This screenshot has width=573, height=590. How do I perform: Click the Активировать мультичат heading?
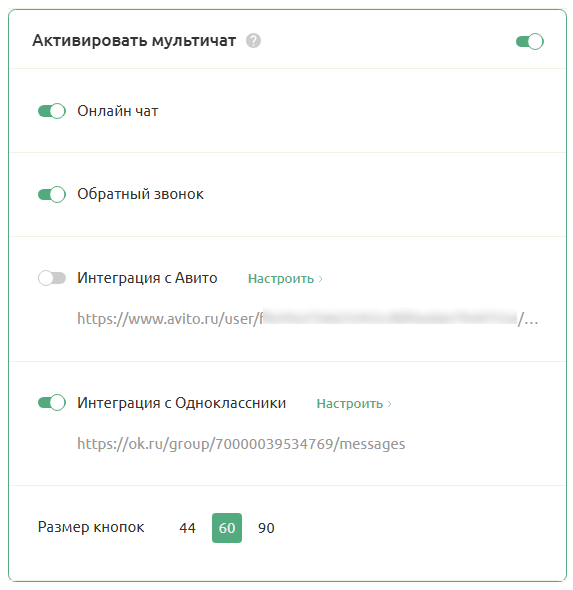tap(134, 41)
